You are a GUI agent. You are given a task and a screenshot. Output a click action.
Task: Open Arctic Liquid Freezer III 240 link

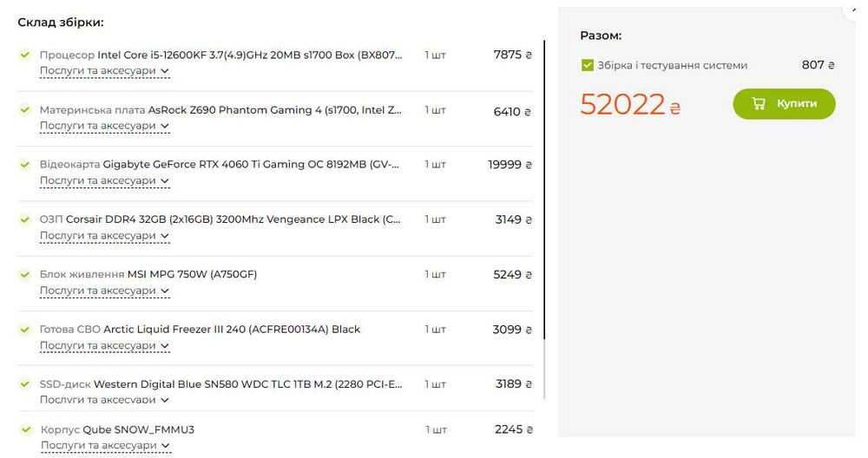[x=232, y=330]
